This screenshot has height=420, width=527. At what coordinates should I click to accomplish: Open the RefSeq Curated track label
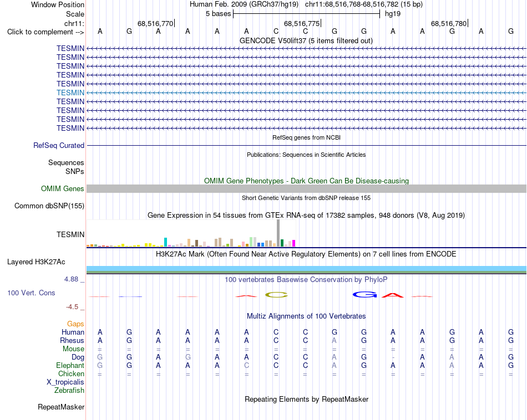point(59,145)
